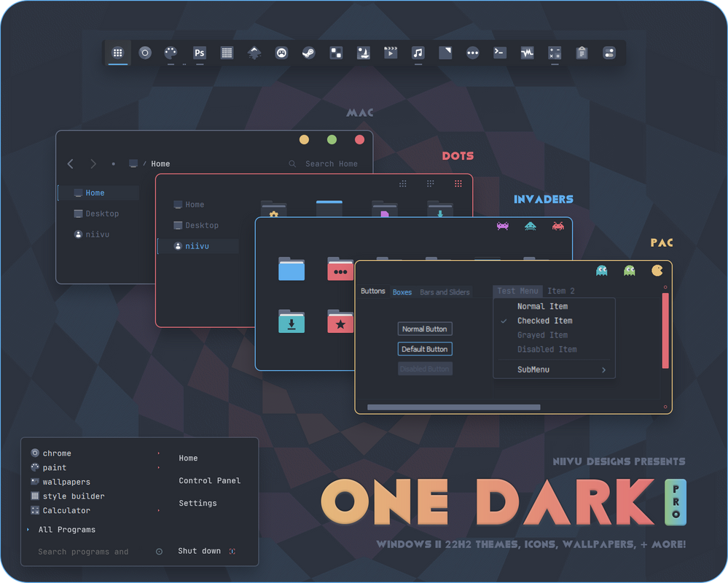Open the blue-topped folder in Dots window
This screenshot has width=728, height=583.
point(329,208)
